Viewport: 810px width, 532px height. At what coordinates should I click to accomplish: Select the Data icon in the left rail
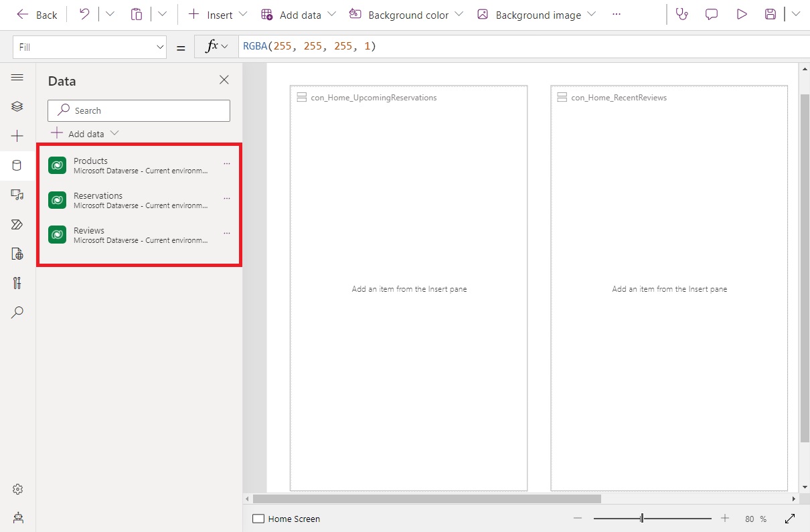tap(17, 165)
